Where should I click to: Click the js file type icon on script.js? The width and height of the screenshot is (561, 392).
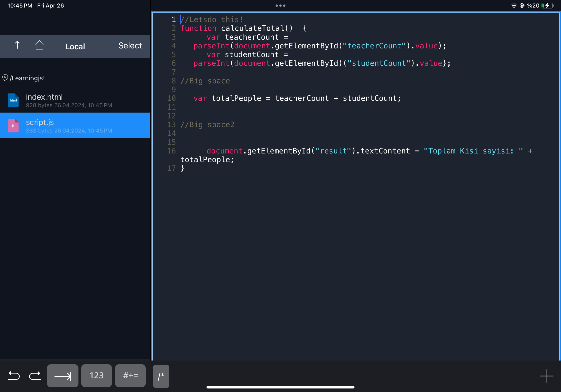click(x=13, y=126)
